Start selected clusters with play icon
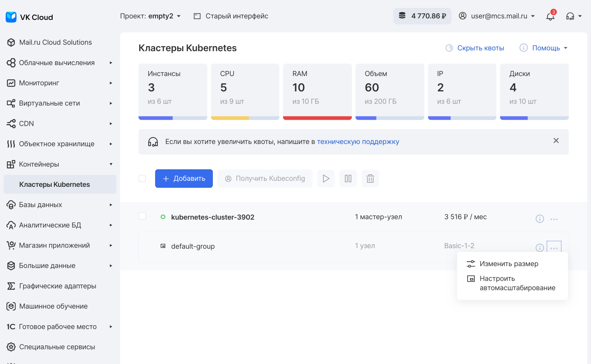The image size is (591, 364). point(326,178)
